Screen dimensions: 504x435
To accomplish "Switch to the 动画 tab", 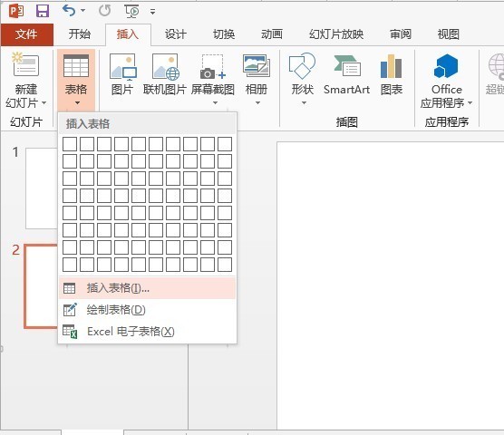I will [272, 34].
